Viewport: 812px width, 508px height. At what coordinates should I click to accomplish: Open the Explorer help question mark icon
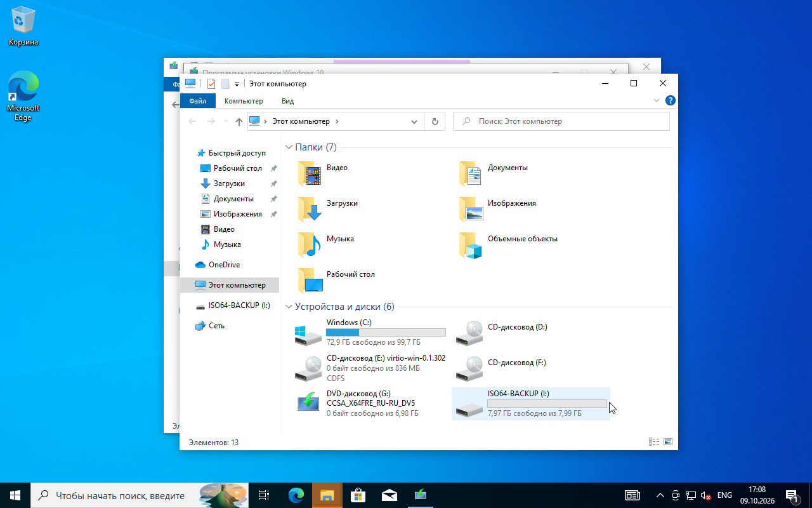(x=671, y=100)
